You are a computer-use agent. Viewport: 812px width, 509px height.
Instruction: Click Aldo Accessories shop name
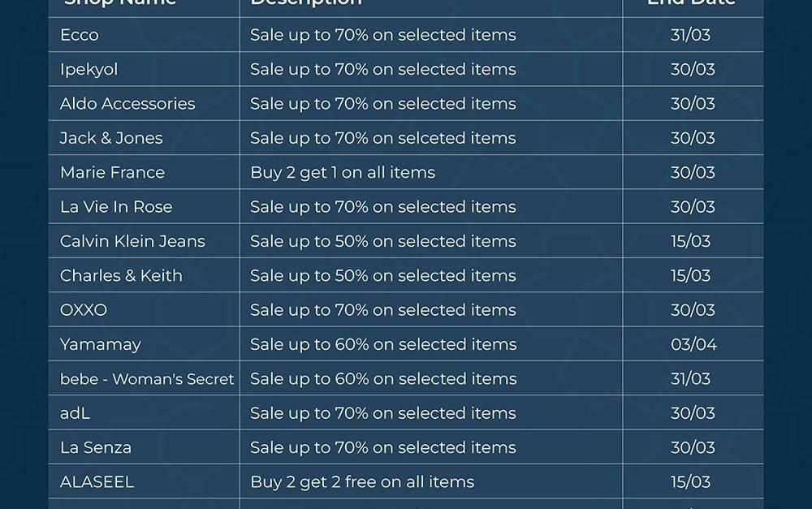[x=127, y=104]
